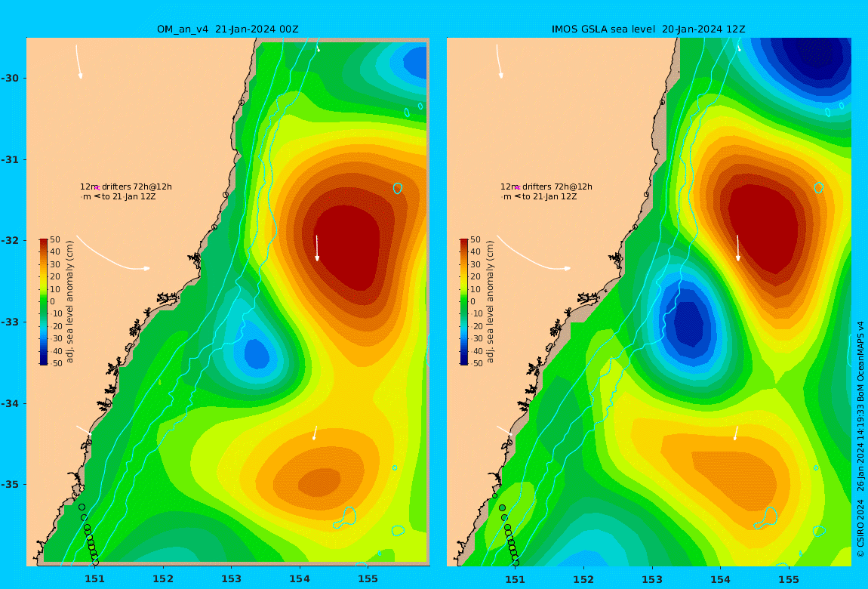Select the -33 latitude axis label

pyautogui.click(x=10, y=322)
